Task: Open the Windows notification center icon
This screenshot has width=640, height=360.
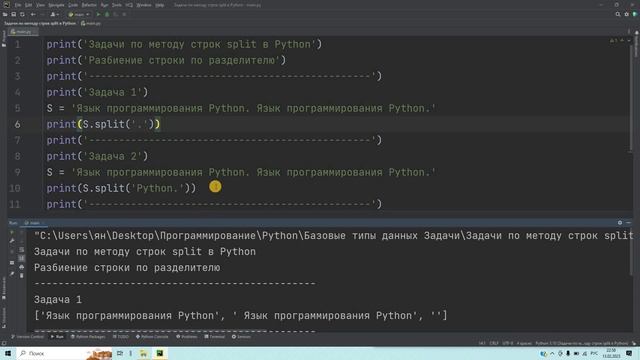Action: point(629,353)
